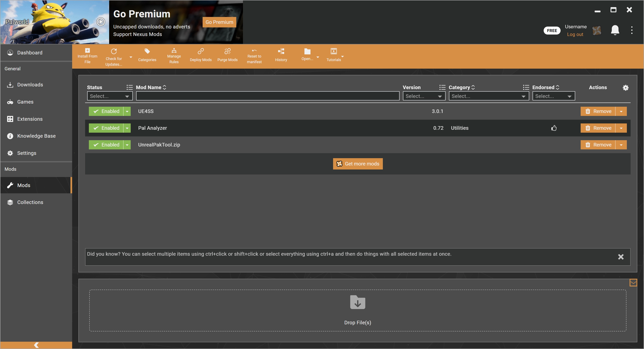Expand Pal Analyzer Remove actions arrow

(621, 128)
